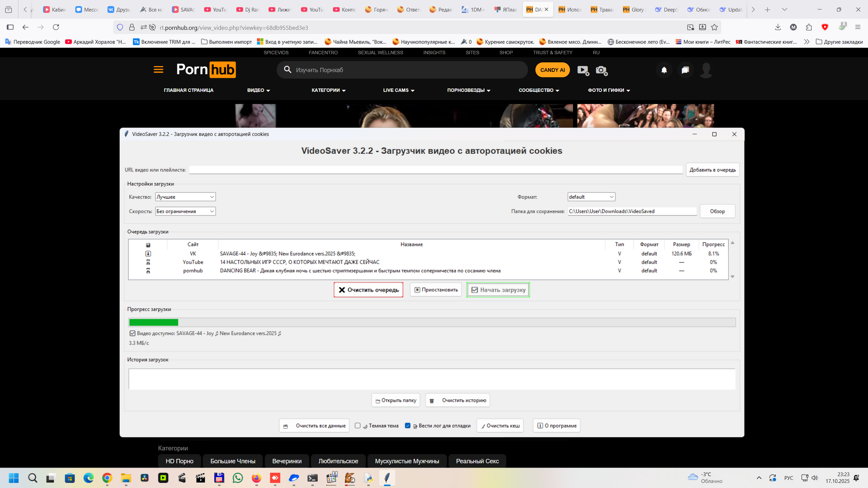This screenshot has width=868, height=488.
Task: Enable the Темная тема checkbox
Action: tap(358, 426)
